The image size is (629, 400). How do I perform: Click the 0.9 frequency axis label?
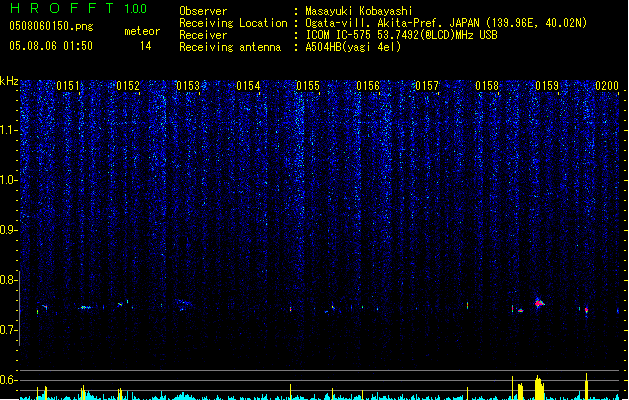9,230
